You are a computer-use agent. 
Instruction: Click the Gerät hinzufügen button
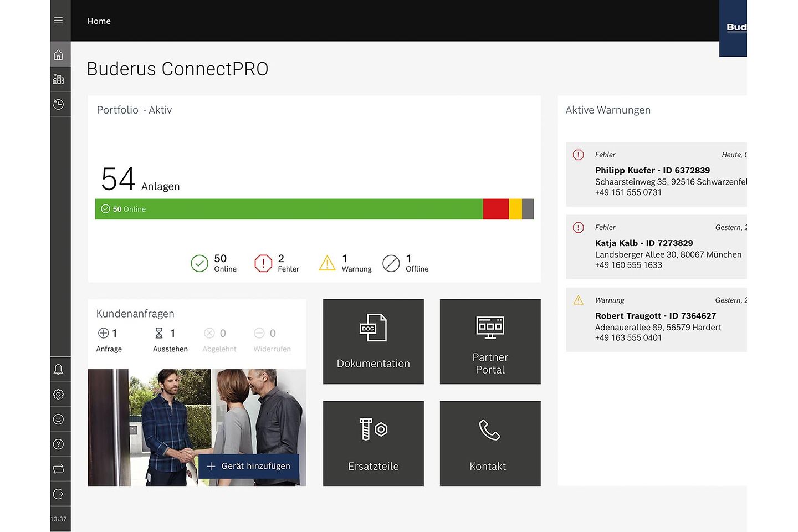pyautogui.click(x=249, y=467)
